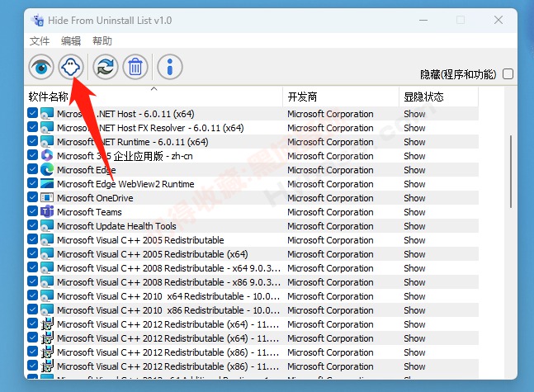534x392 pixels.
Task: Uncheck the .NET Host FX Resolver checkbox
Action: pos(32,127)
